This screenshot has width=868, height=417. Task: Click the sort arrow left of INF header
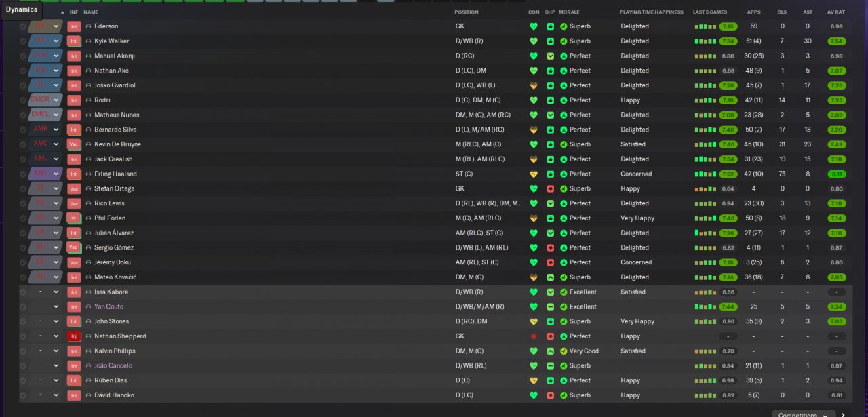point(63,12)
